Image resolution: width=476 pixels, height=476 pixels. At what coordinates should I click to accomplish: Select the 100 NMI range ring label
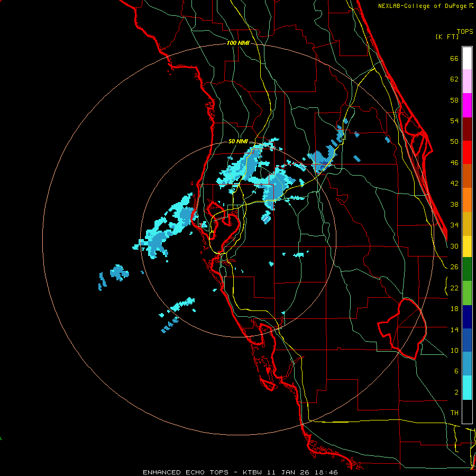coord(238,43)
